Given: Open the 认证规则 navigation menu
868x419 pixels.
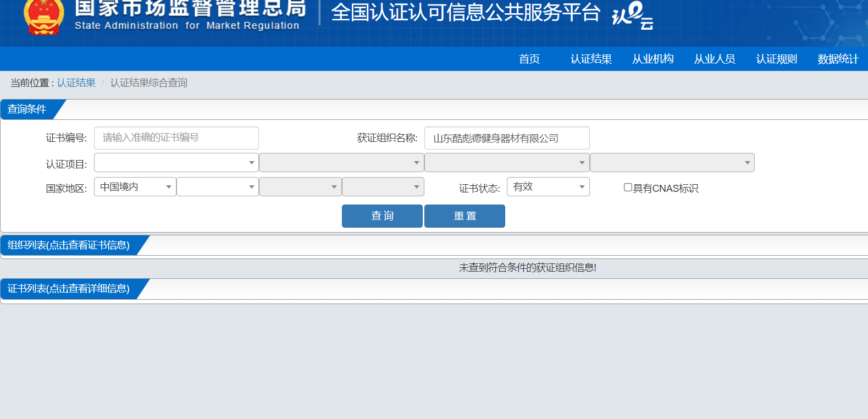Looking at the screenshot, I should tap(776, 59).
